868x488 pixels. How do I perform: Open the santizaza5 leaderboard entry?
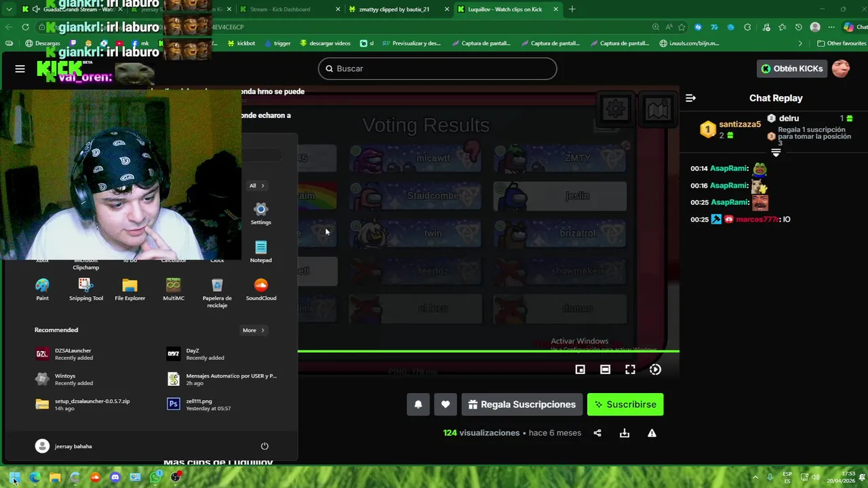(731, 129)
